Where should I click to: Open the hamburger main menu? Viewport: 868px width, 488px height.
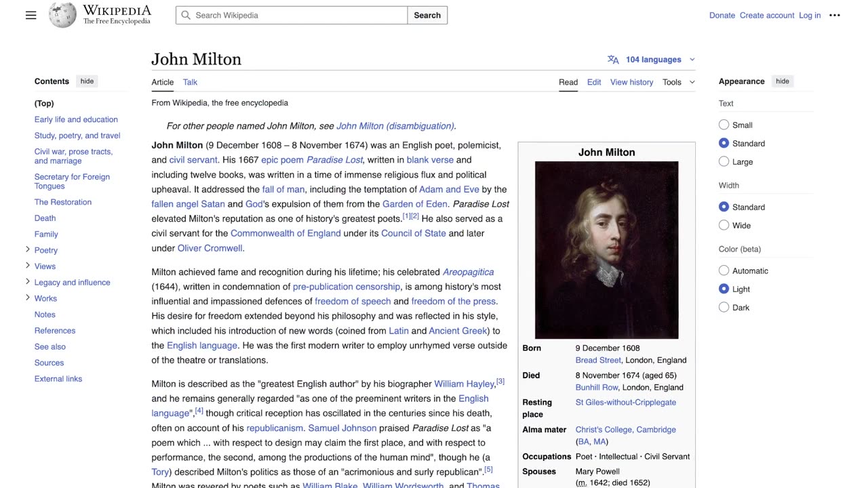31,15
